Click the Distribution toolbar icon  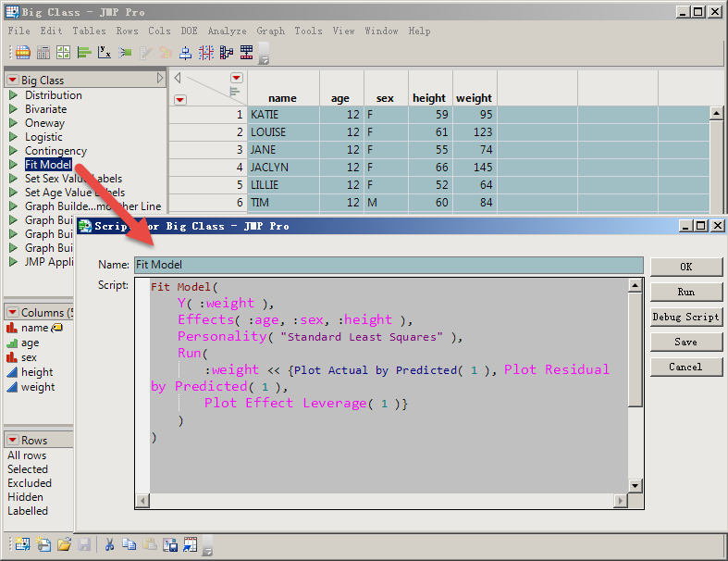pyautogui.click(x=84, y=53)
